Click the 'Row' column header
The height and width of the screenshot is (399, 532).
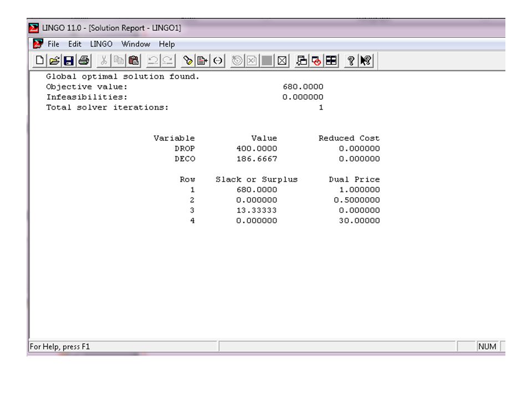point(187,180)
